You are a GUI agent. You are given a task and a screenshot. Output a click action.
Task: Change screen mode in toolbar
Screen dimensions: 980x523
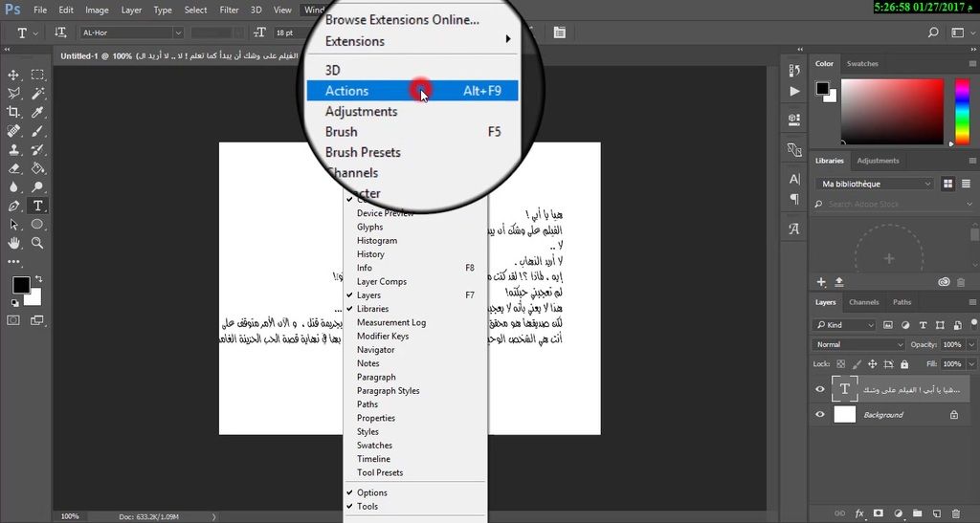pyautogui.click(x=37, y=320)
